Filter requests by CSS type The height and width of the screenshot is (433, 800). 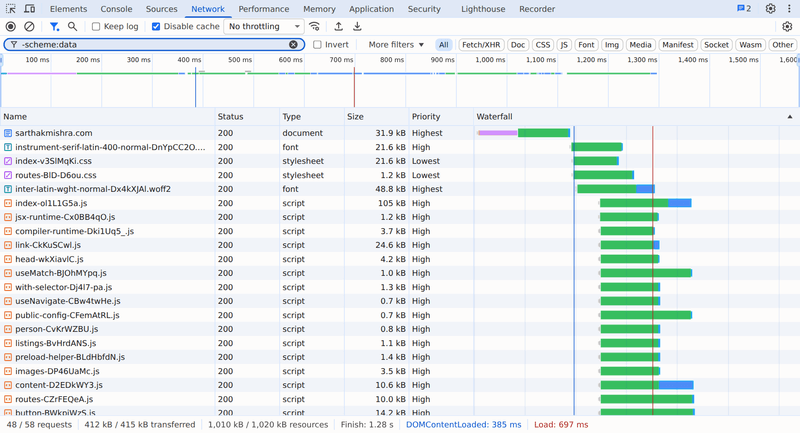[543, 45]
